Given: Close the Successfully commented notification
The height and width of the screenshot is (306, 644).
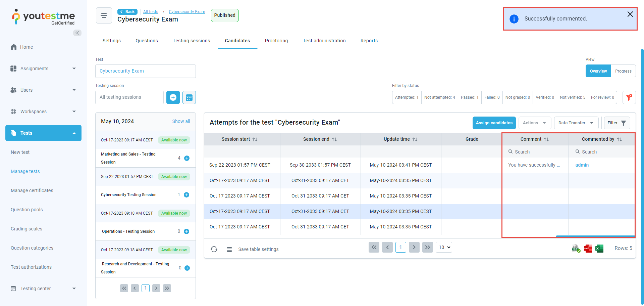Looking at the screenshot, I should [x=630, y=14].
